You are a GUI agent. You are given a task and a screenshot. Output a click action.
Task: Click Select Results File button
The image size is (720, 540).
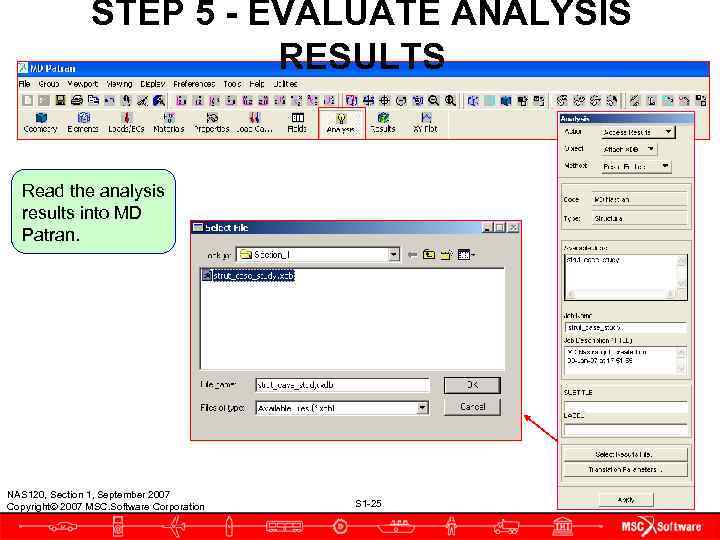click(x=625, y=454)
